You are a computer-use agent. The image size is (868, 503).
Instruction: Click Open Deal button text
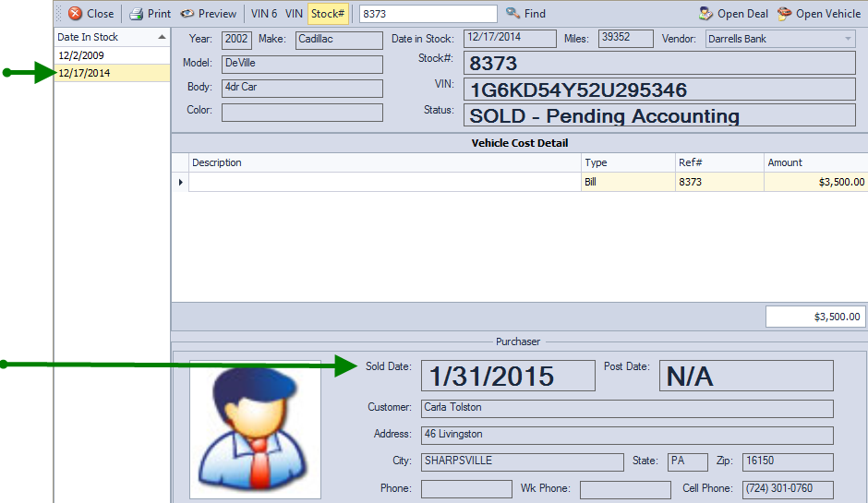(x=743, y=14)
